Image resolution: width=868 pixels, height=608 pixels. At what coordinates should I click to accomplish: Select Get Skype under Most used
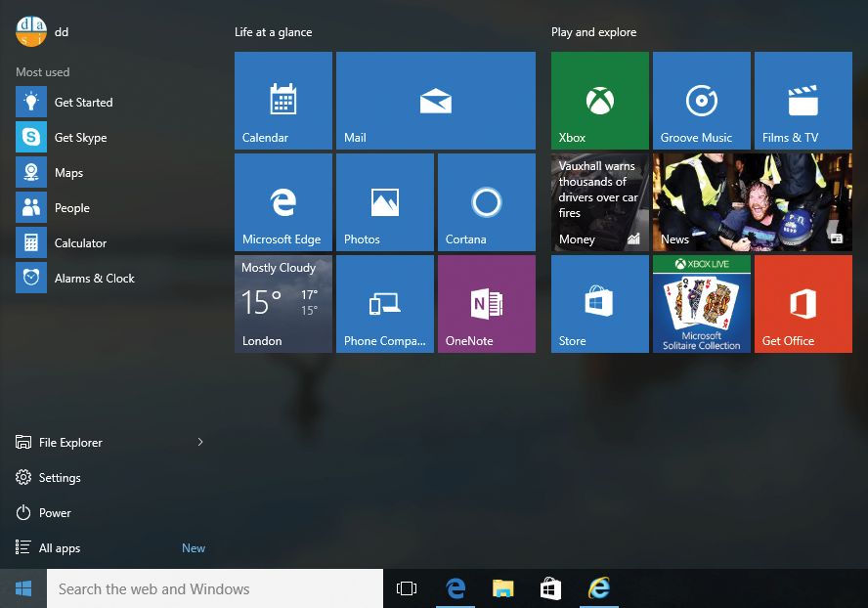pyautogui.click(x=79, y=137)
